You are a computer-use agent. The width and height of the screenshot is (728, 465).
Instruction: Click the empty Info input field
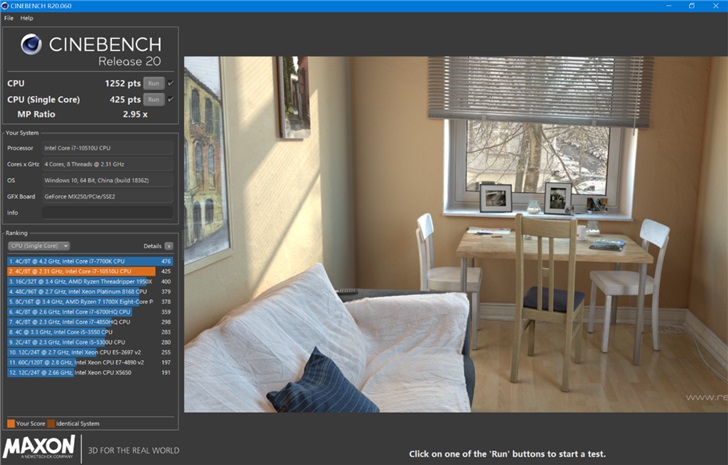[107, 212]
